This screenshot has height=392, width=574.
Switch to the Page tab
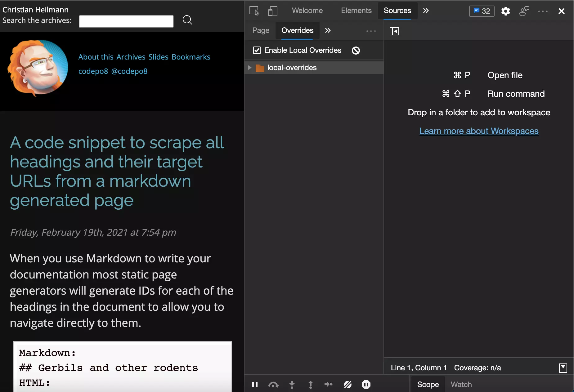[261, 30]
